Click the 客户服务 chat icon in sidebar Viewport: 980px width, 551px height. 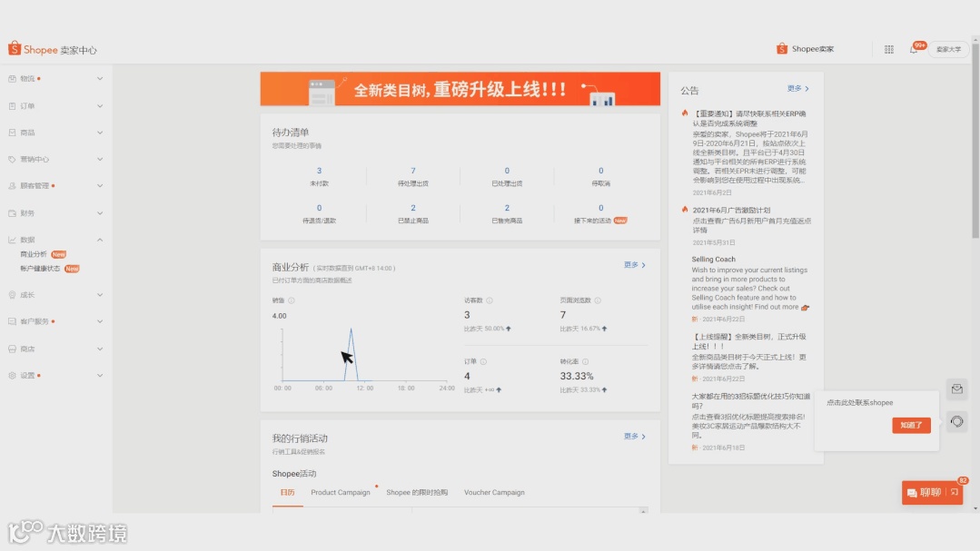coord(12,321)
